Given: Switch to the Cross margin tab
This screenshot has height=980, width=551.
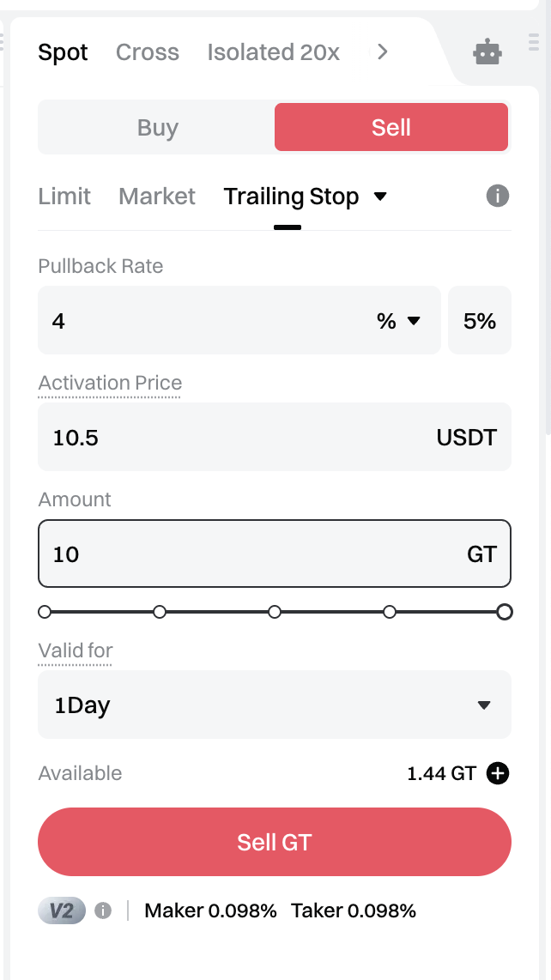Looking at the screenshot, I should tap(148, 52).
